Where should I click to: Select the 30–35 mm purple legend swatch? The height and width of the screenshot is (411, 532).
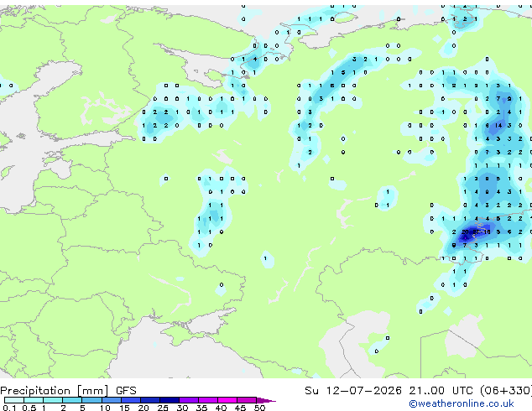189,400
